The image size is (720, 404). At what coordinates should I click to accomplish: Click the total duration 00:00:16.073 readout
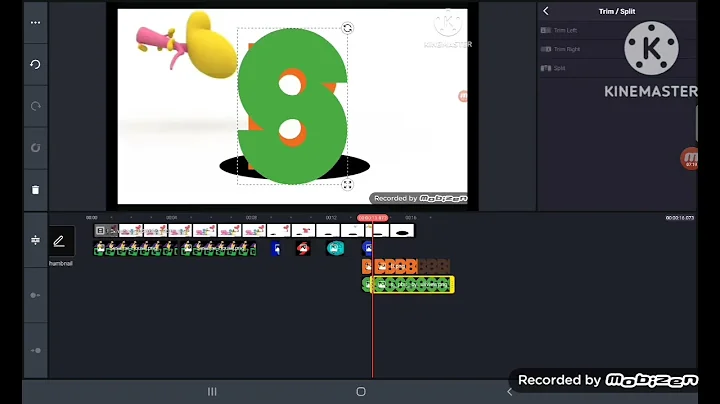(680, 218)
